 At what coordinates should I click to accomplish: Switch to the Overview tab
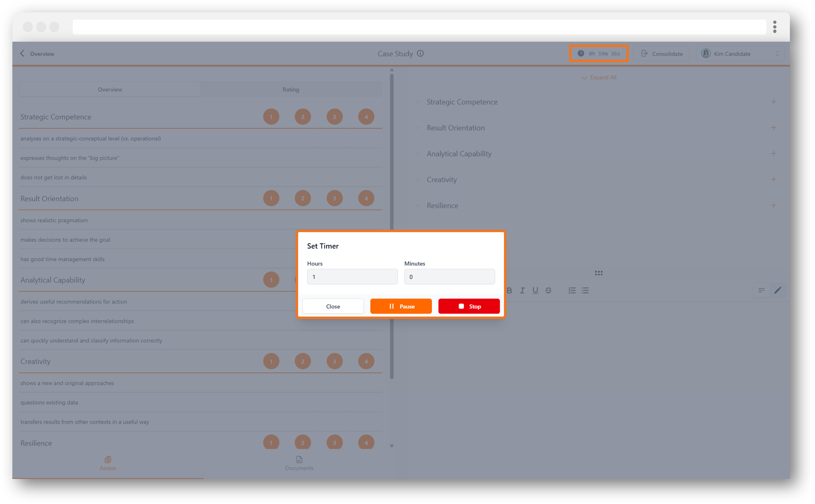click(110, 89)
